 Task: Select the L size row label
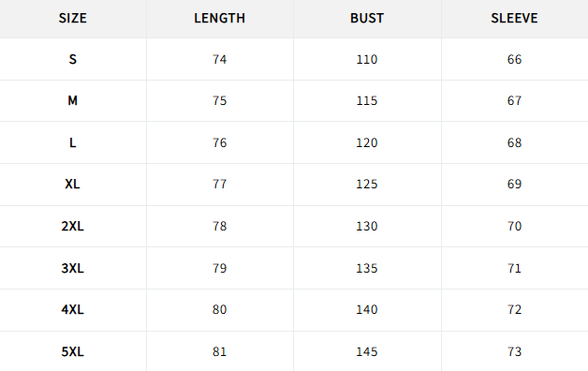[73, 142]
